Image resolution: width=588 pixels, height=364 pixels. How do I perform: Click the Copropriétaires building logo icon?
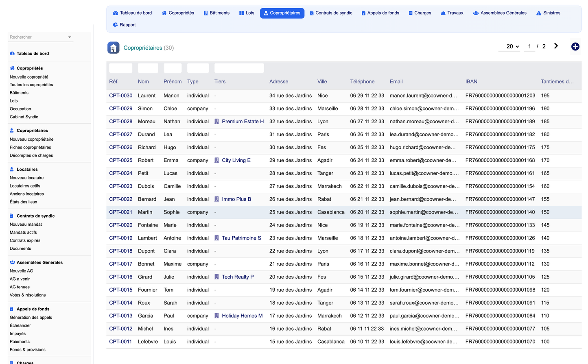(x=114, y=48)
